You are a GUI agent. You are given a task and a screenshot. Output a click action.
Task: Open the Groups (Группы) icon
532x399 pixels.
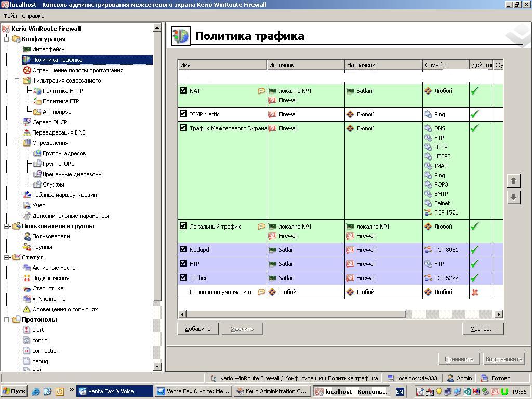point(27,247)
